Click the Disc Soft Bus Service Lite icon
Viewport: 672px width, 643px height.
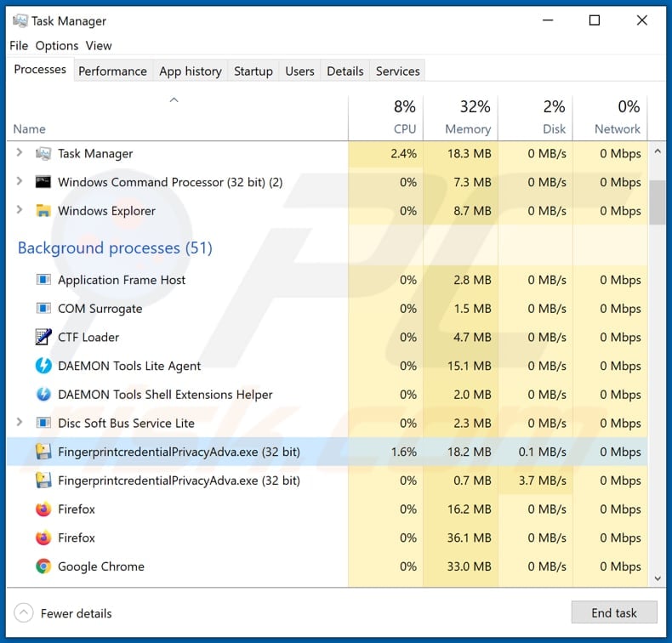tap(43, 424)
